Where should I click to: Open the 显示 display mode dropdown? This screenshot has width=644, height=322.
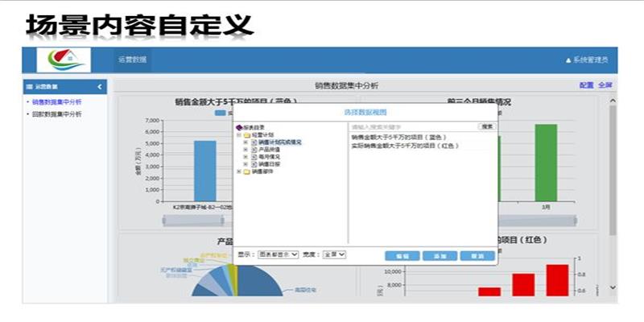[x=279, y=254]
